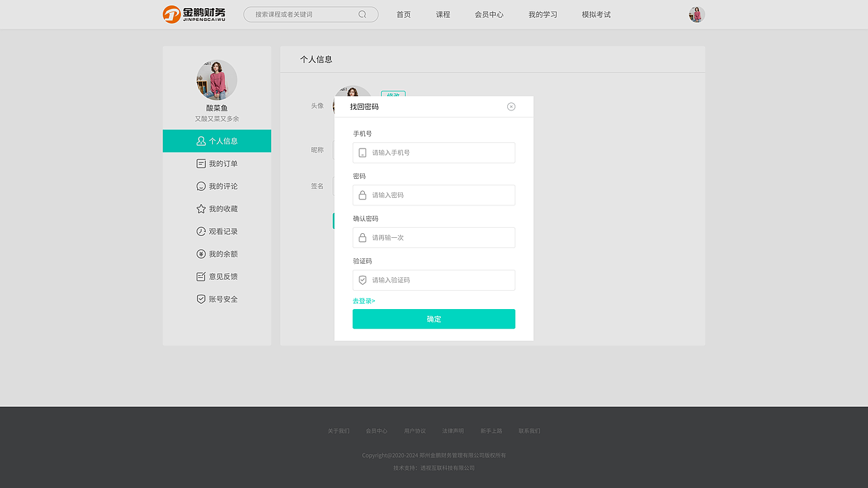Click the 我的评论 smiley icon
Image resolution: width=868 pixels, height=488 pixels.
(201, 186)
